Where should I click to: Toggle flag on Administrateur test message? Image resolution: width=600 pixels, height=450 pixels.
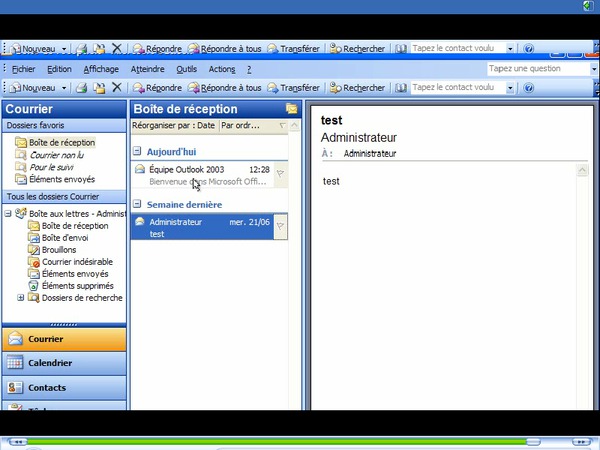[280, 227]
